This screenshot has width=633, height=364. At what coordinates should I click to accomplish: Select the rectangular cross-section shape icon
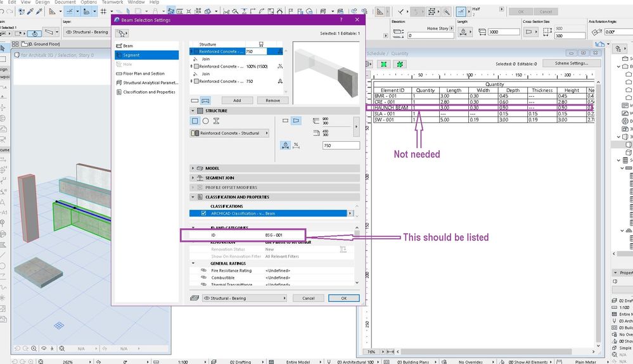195,121
